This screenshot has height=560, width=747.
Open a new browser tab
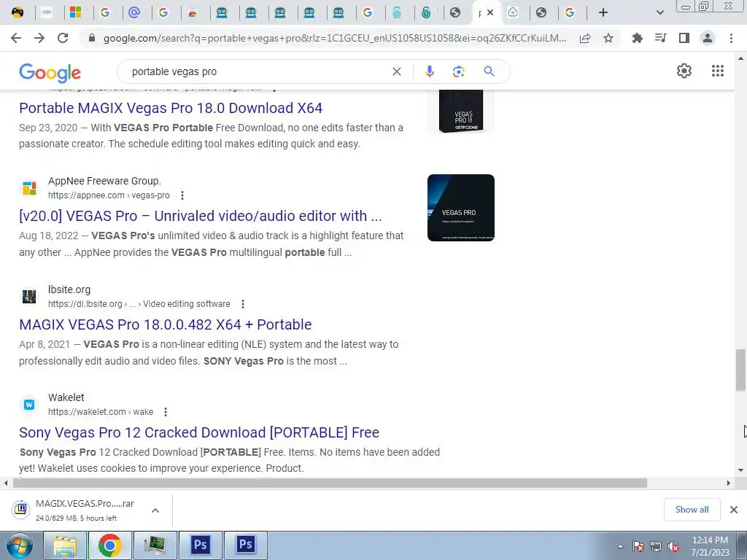click(603, 13)
